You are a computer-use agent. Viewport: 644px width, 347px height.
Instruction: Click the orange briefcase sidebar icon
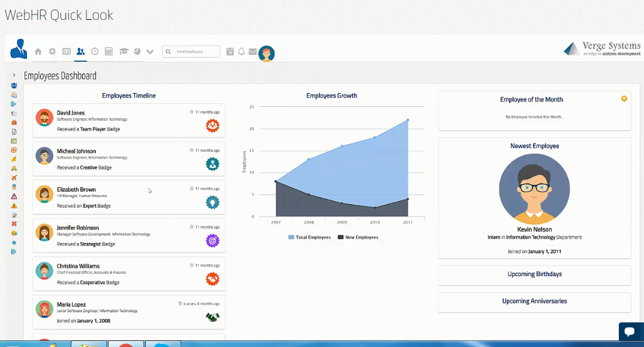[14, 122]
